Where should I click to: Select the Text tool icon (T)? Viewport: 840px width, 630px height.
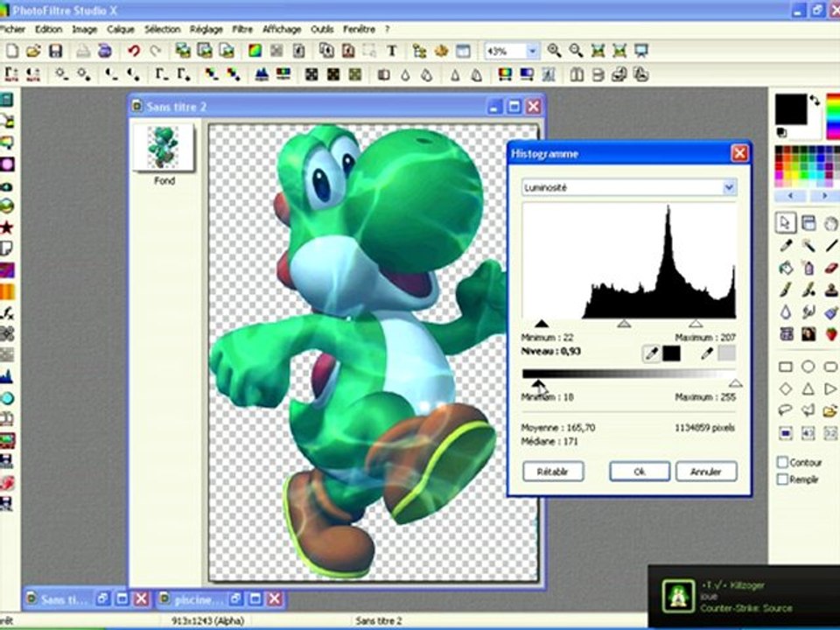[x=392, y=51]
